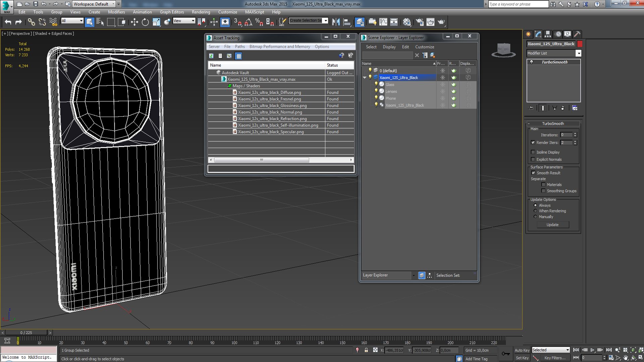Click the Render Production teapot

click(441, 22)
